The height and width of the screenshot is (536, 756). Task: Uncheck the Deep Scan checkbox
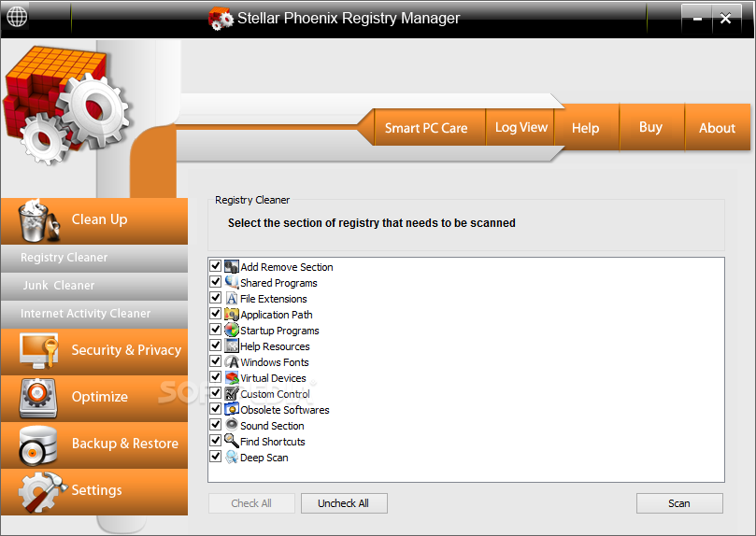click(216, 457)
